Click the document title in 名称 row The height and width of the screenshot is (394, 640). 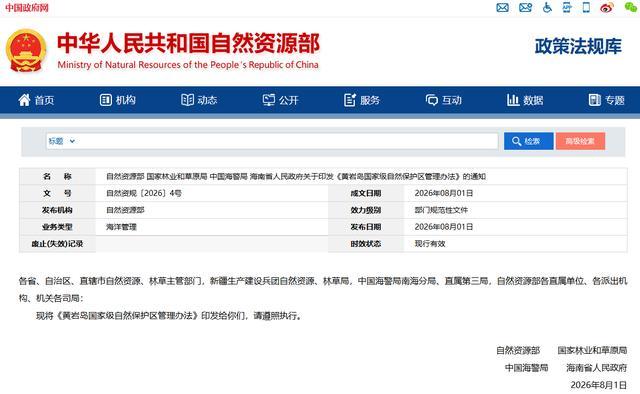pos(296,176)
